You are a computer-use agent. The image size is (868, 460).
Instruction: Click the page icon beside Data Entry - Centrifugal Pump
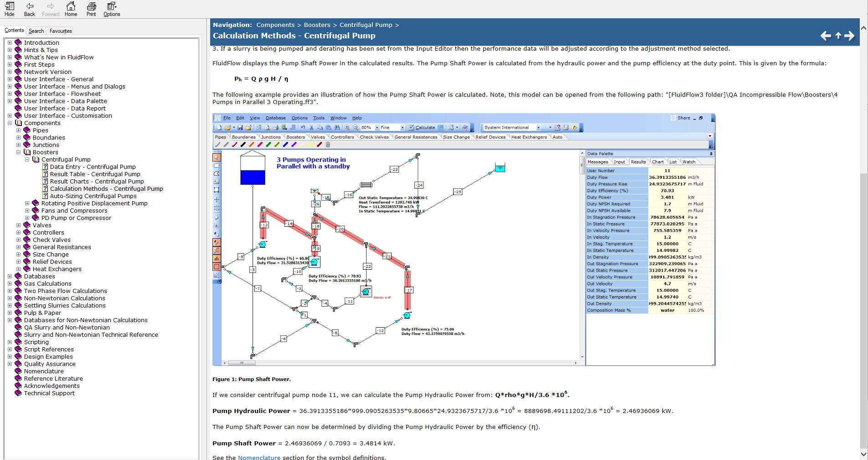coord(45,167)
